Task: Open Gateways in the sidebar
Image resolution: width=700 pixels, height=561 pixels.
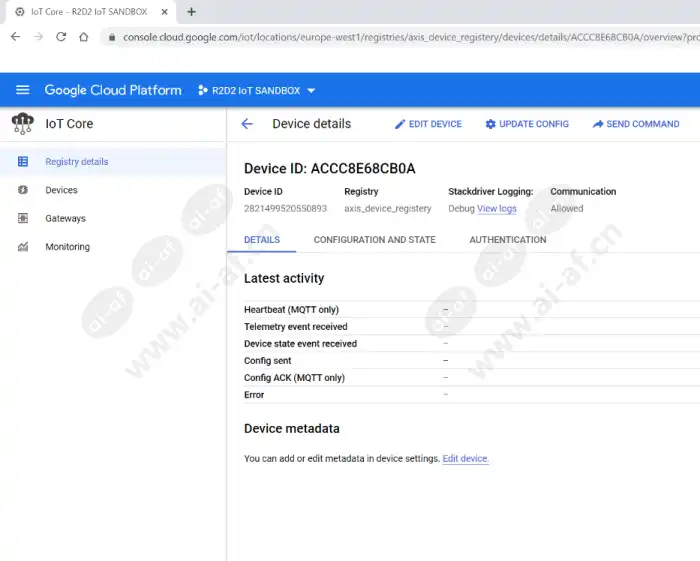Action: point(113,218)
